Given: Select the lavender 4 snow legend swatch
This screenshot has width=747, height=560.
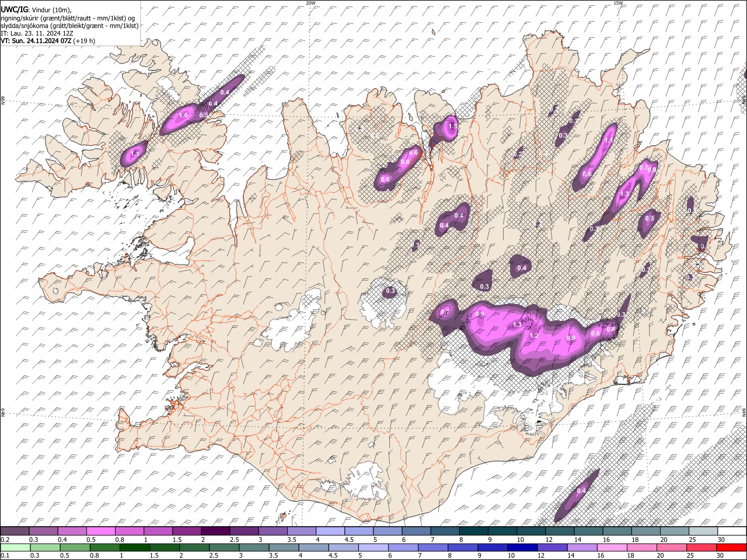Looking at the screenshot, I should [330, 531].
